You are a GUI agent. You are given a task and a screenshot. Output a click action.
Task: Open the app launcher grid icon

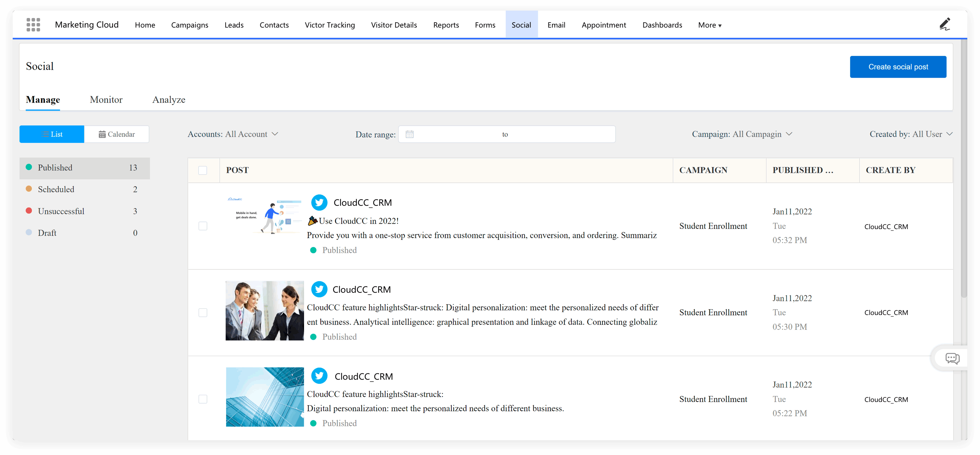(33, 25)
